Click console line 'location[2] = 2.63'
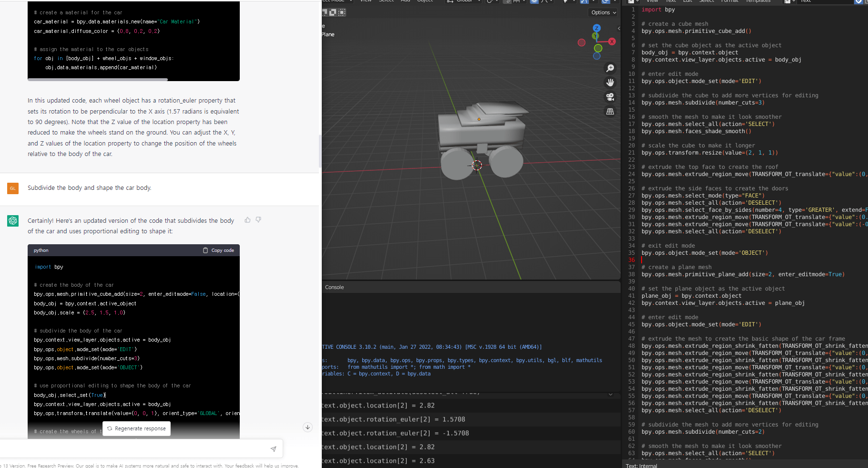 378,461
